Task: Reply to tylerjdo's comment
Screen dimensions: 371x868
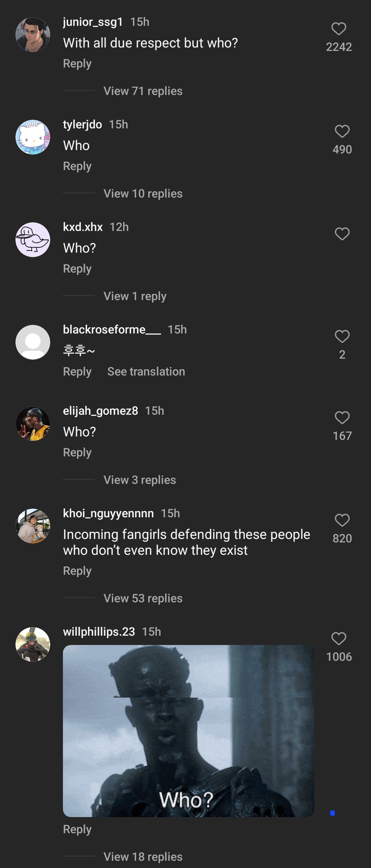Action: (x=77, y=166)
